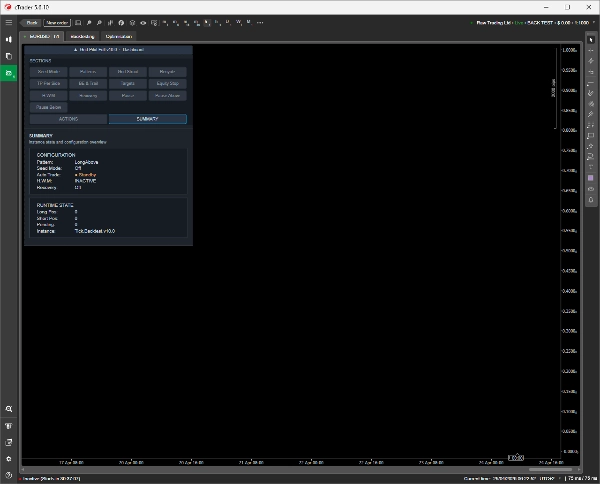Select the horizontal line drawing tool
Screen dimensions: 600x484
[591, 83]
